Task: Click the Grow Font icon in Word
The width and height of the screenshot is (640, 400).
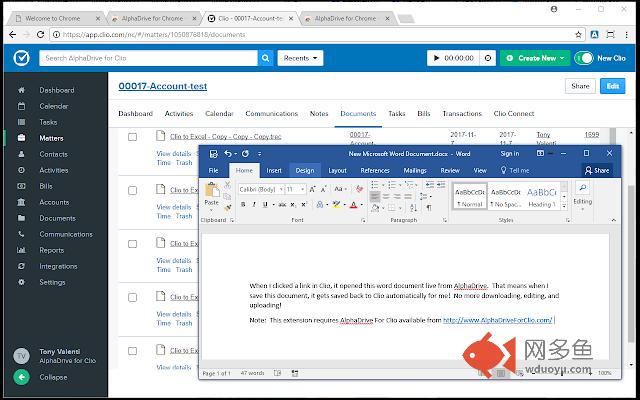Action: point(312,189)
